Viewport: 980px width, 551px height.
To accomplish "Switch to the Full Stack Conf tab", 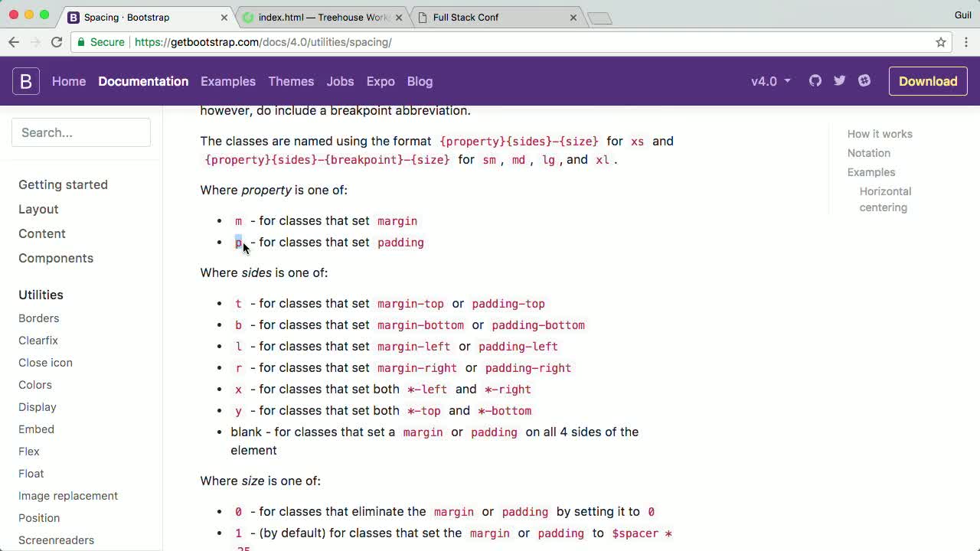I will pyautogui.click(x=496, y=17).
